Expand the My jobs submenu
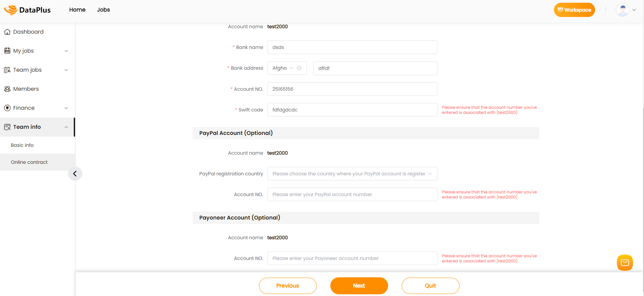The image size is (644, 296). [x=66, y=51]
